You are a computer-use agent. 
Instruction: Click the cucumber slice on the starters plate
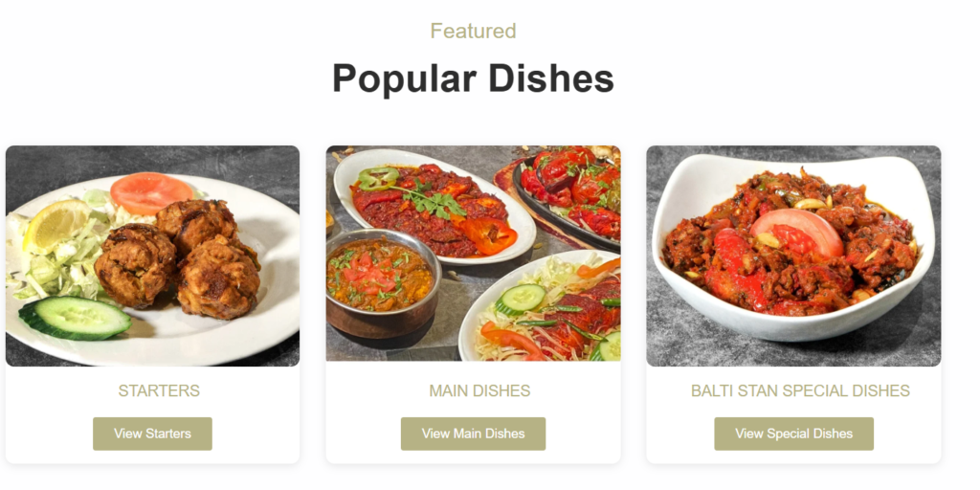tap(75, 318)
